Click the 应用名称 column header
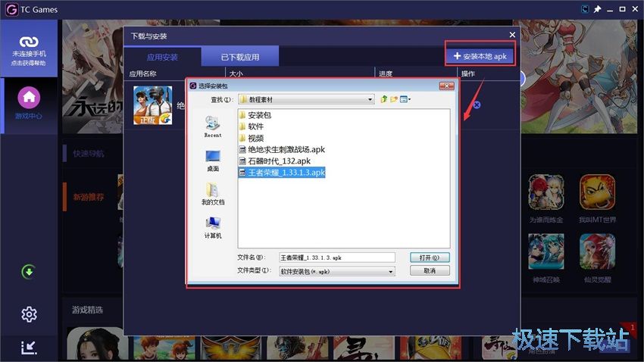This screenshot has height=362, width=644. 142,74
